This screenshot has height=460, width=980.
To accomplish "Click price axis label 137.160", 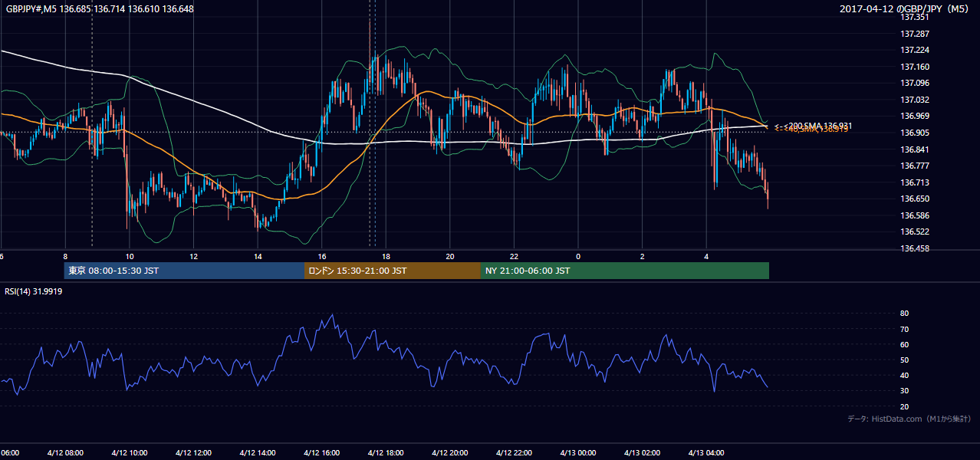I will (916, 67).
